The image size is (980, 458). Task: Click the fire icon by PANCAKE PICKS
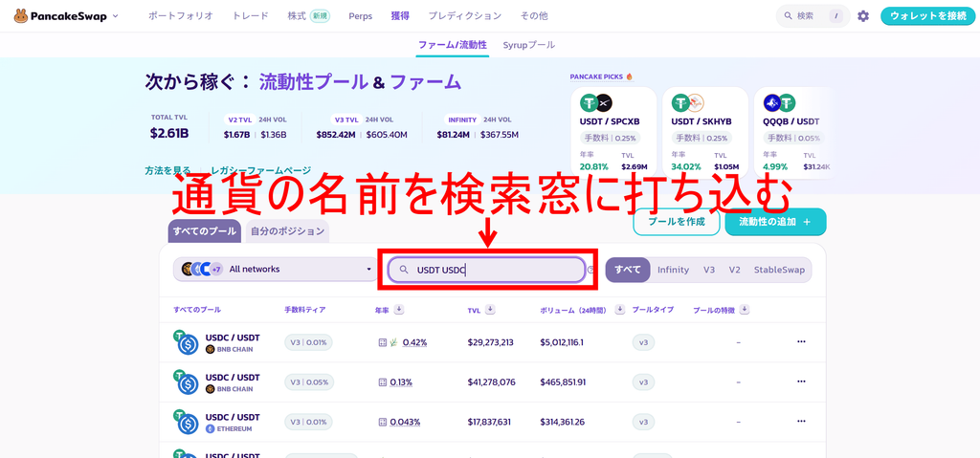click(x=630, y=76)
